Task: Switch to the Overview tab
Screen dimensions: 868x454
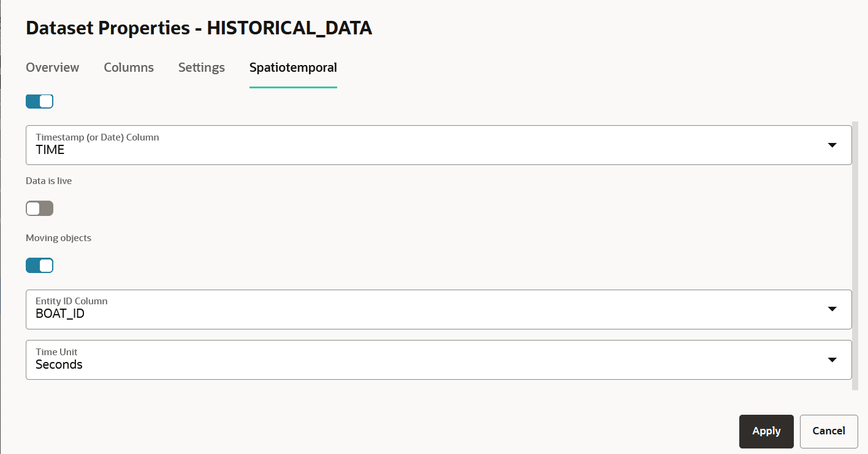Action: [52, 67]
